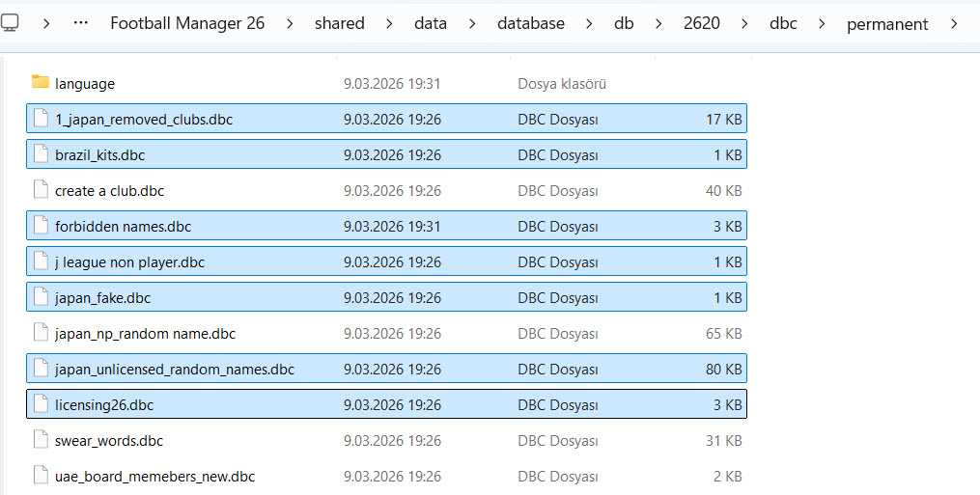Click the language folder icon
Viewport: 980px width, 495px height.
pyautogui.click(x=40, y=83)
